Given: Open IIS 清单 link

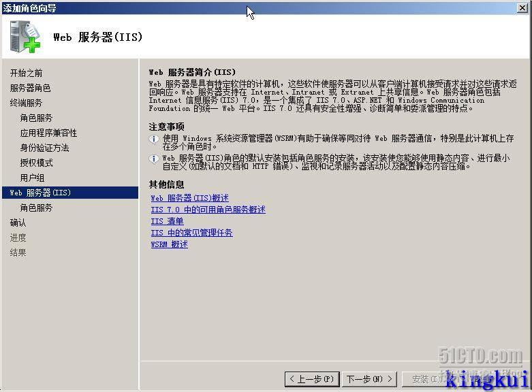Looking at the screenshot, I should (168, 221).
